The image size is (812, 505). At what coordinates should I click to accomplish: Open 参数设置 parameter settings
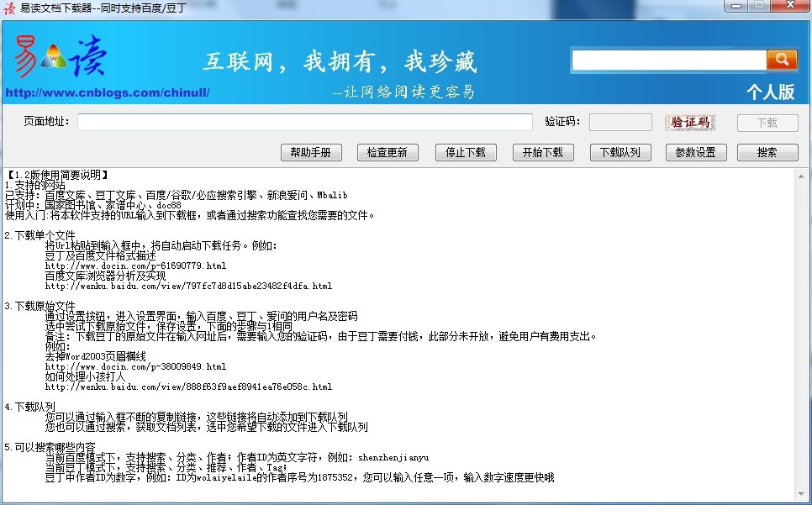696,152
